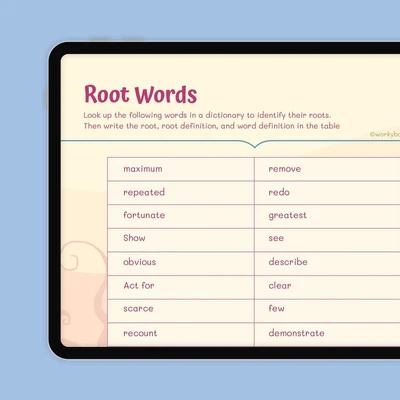Select the word obvious
The width and height of the screenshot is (400, 400).
point(139,262)
